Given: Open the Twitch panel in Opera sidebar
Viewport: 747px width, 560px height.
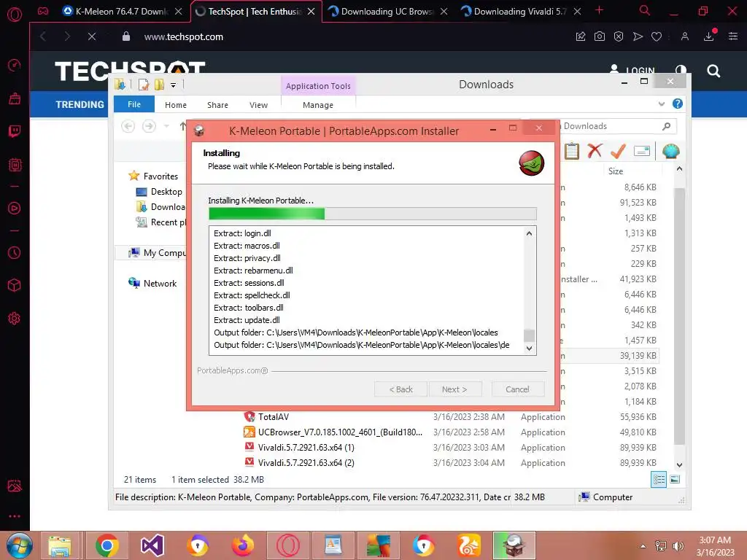Looking at the screenshot, I should click(x=15, y=131).
